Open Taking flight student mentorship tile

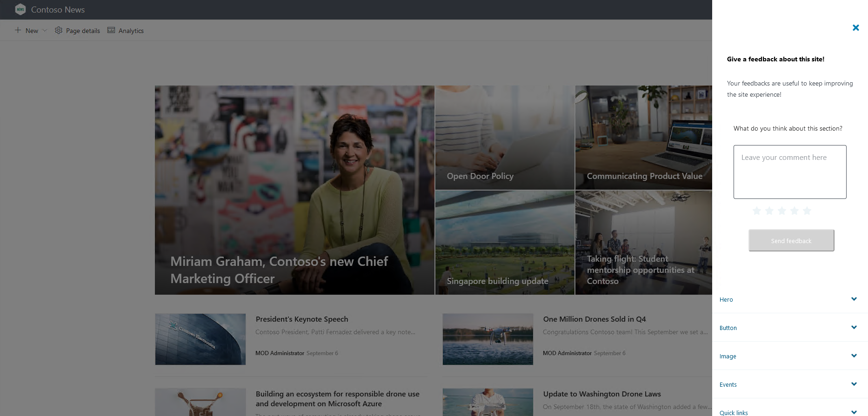(x=644, y=243)
